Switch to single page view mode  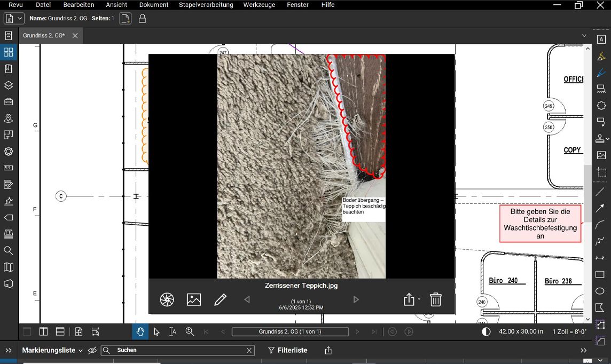coord(27,331)
